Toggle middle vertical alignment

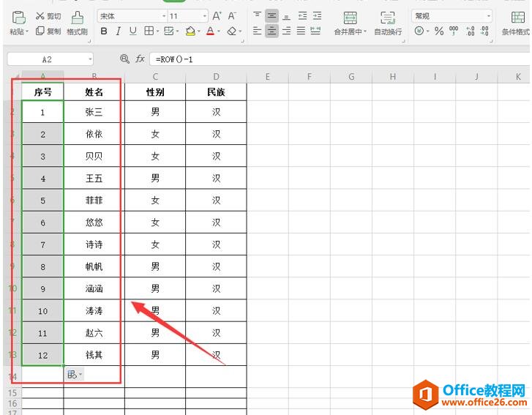pyautogui.click(x=271, y=15)
